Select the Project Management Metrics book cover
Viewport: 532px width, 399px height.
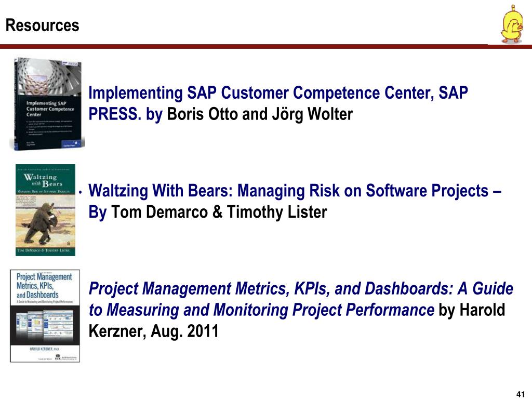pos(45,316)
